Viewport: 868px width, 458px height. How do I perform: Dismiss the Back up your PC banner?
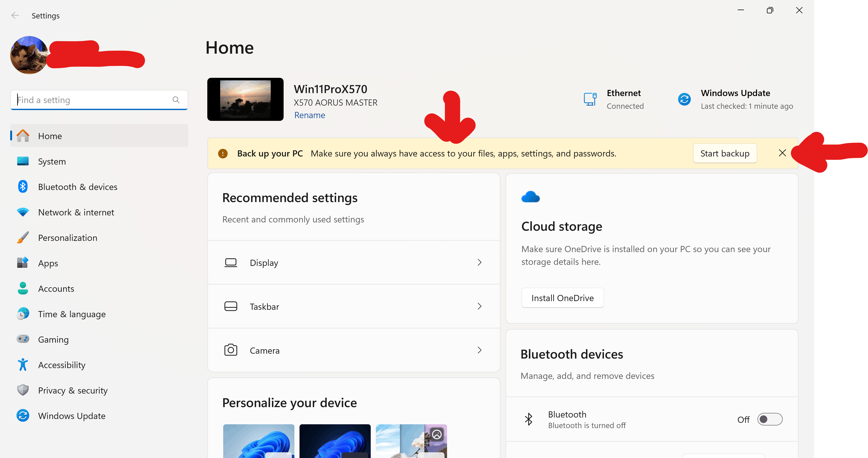[782, 153]
